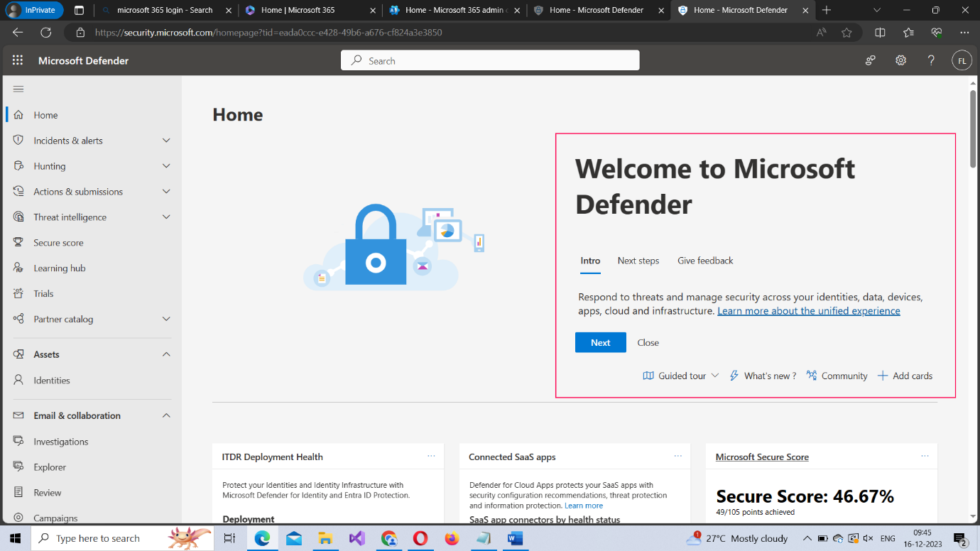Click Close in the welcome banner
The image size is (980, 551).
click(648, 342)
